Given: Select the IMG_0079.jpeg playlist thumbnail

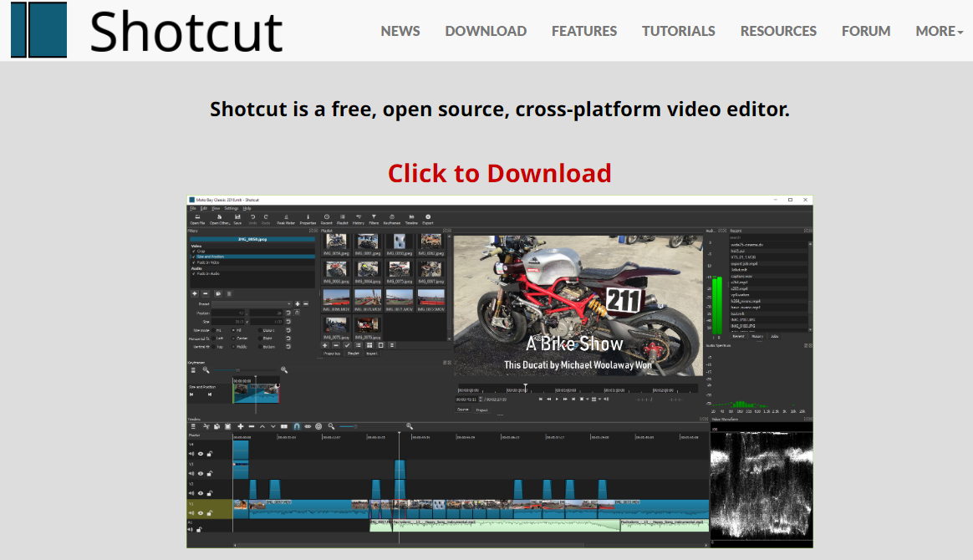Looking at the screenshot, I should point(367,328).
